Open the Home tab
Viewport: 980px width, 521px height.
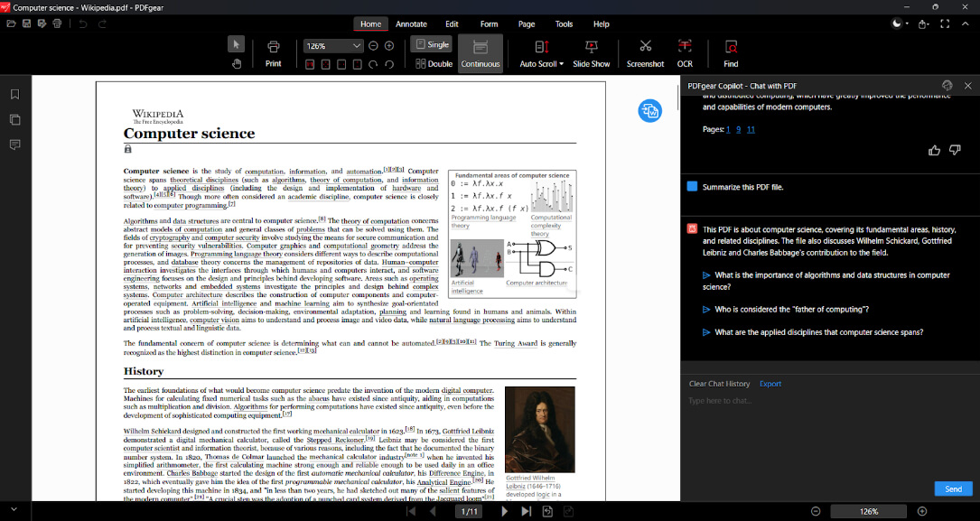pyautogui.click(x=370, y=23)
